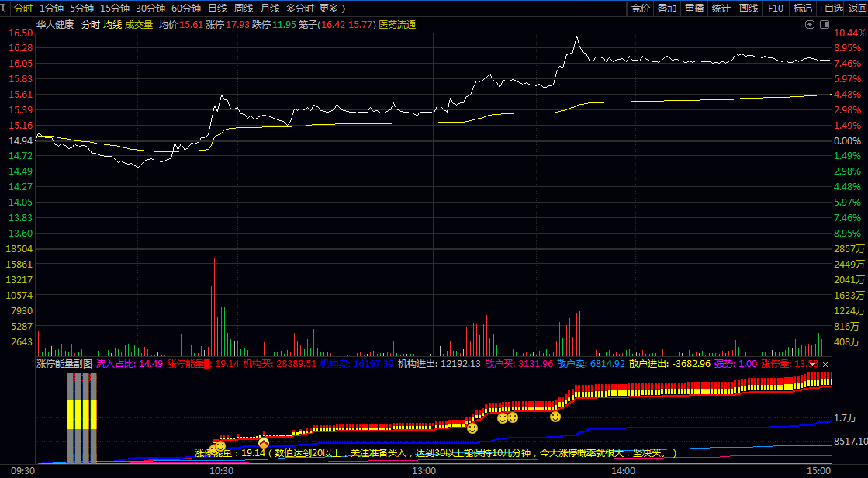The height and width of the screenshot is (478, 868).
Task: Open F10 company info
Action: tap(776, 9)
